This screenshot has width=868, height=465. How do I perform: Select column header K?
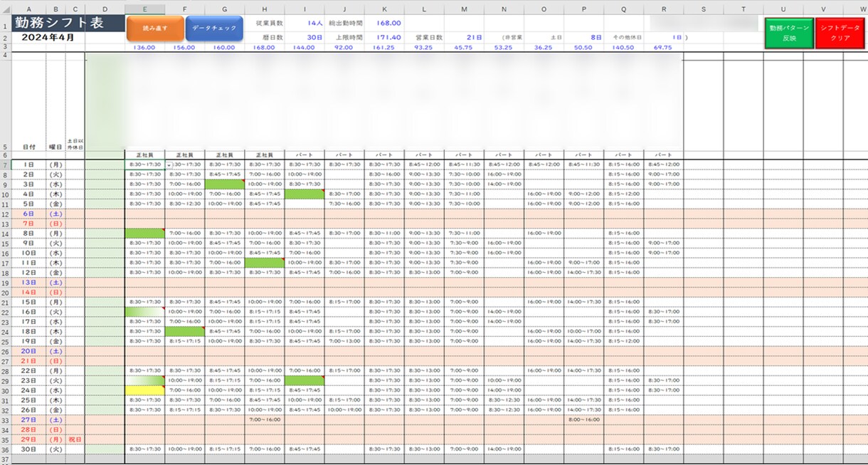(x=384, y=9)
